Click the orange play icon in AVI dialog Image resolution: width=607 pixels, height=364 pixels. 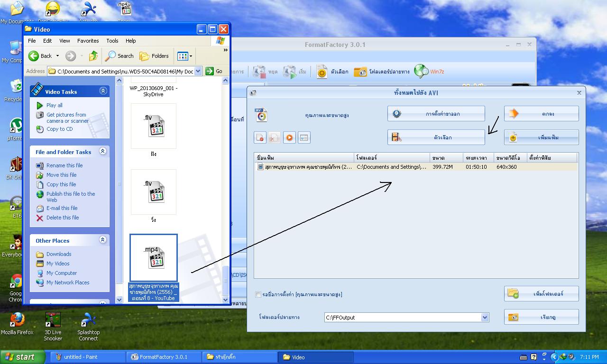289,137
